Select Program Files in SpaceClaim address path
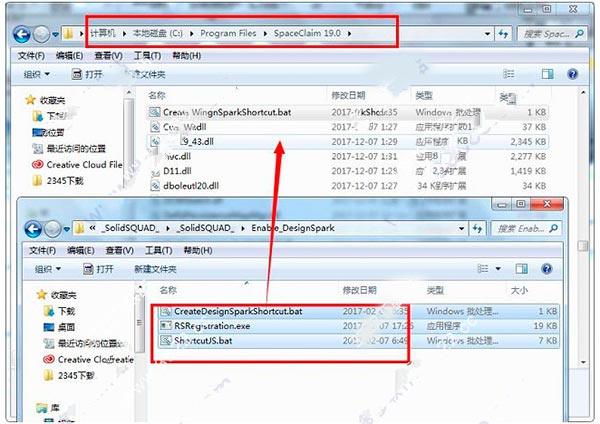The height and width of the screenshot is (424, 600). point(228,33)
